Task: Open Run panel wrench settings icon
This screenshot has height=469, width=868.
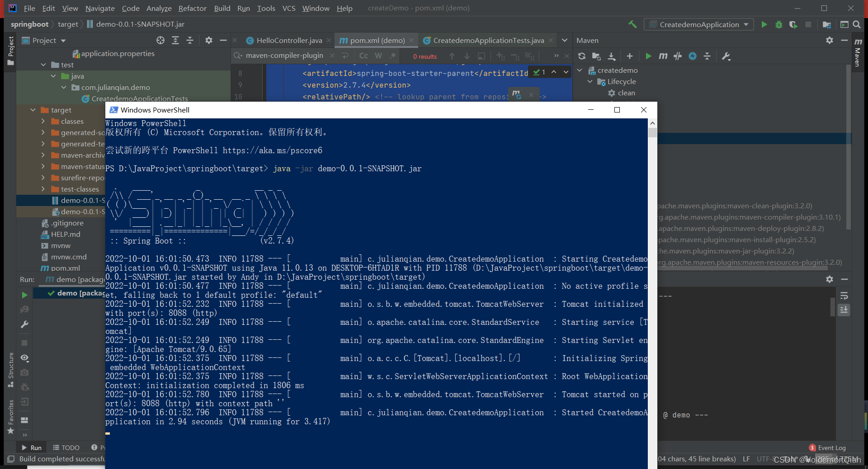Action: (24, 324)
